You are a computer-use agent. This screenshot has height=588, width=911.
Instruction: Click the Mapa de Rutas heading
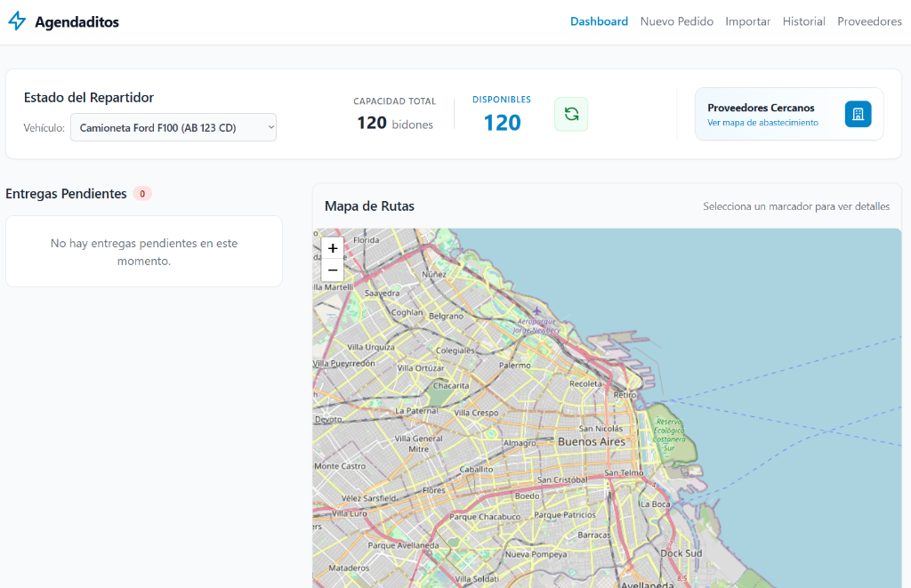(x=369, y=205)
